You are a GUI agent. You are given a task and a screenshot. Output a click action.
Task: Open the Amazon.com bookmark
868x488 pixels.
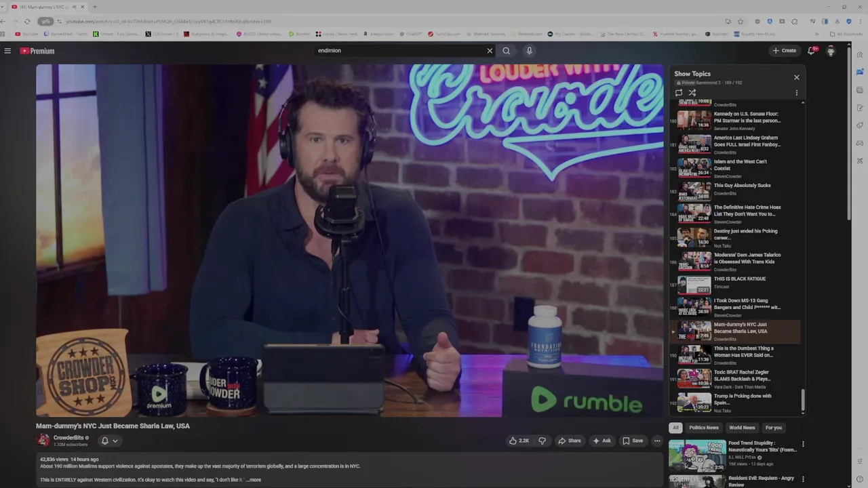click(x=378, y=34)
